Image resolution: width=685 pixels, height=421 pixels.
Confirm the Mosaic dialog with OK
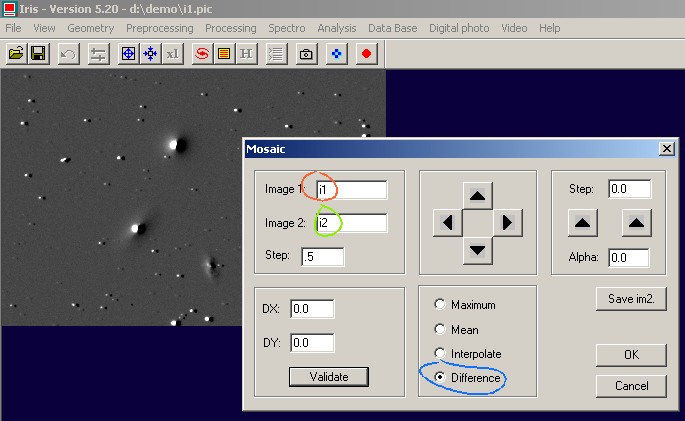(x=631, y=355)
